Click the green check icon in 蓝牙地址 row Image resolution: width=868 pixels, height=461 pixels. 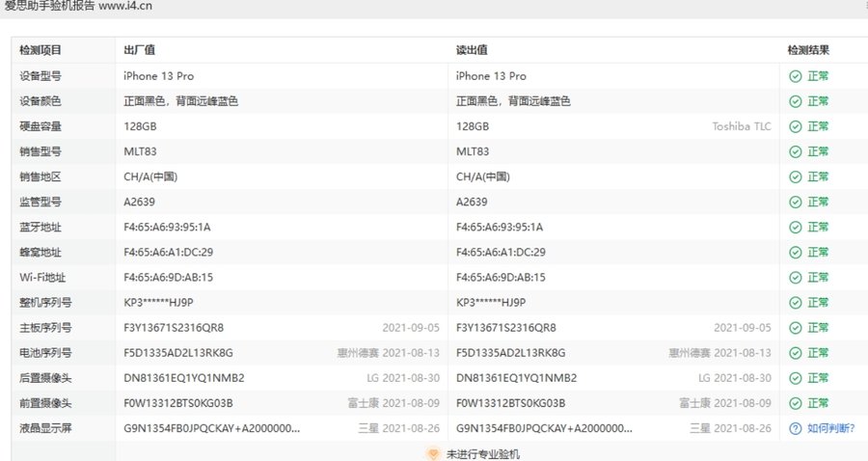point(795,228)
